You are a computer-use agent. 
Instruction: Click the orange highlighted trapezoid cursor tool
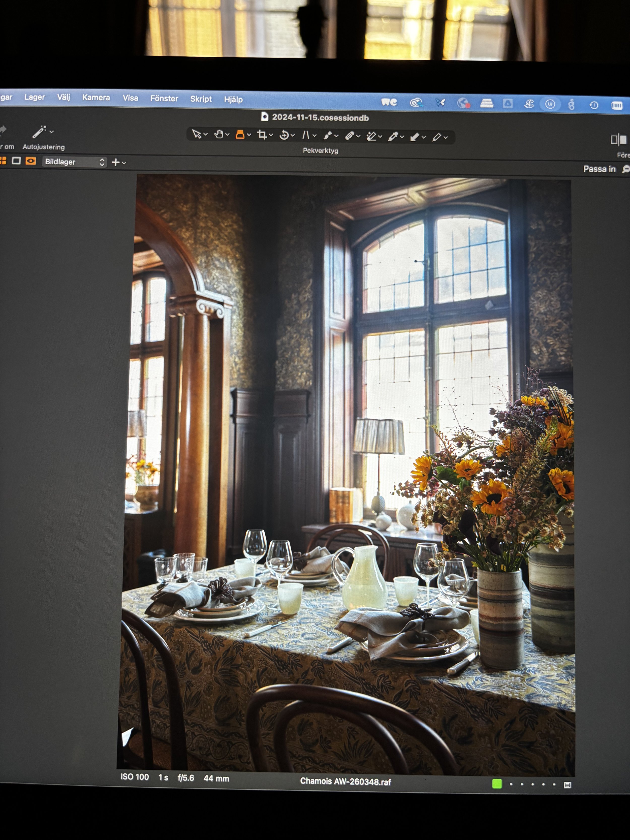point(240,134)
